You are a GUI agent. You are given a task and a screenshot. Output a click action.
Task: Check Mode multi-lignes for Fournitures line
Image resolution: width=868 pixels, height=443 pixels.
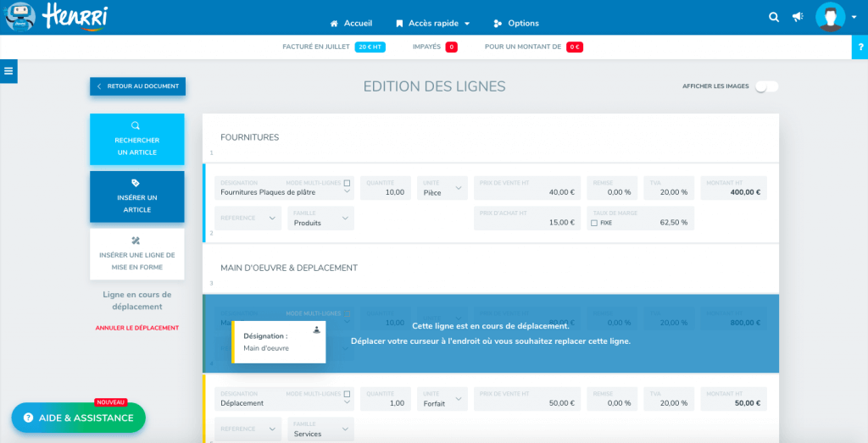(347, 183)
